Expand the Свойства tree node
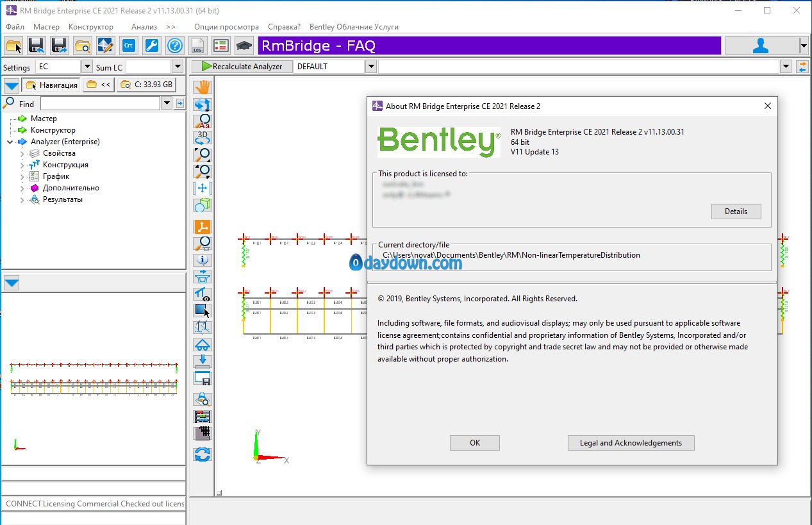The height and width of the screenshot is (525, 812). 22,153
